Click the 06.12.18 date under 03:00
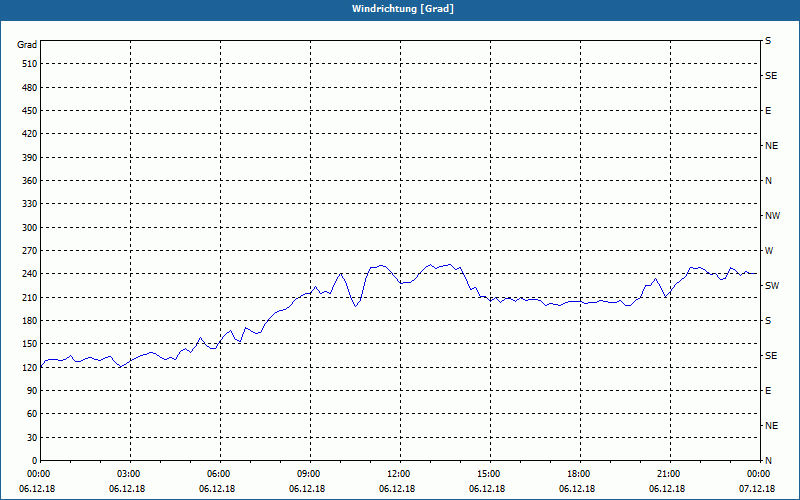Screen dimensions: 800x500 [x=127, y=489]
